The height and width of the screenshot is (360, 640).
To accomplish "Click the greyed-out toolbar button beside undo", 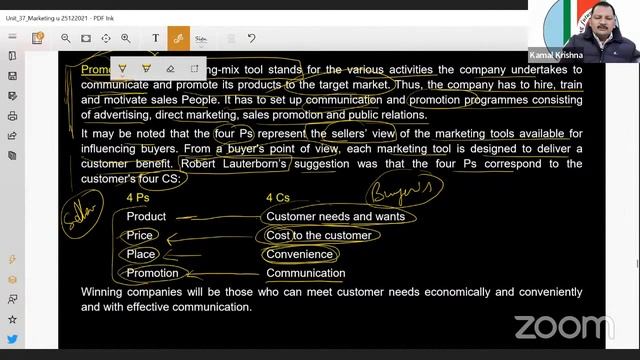I will [231, 38].
